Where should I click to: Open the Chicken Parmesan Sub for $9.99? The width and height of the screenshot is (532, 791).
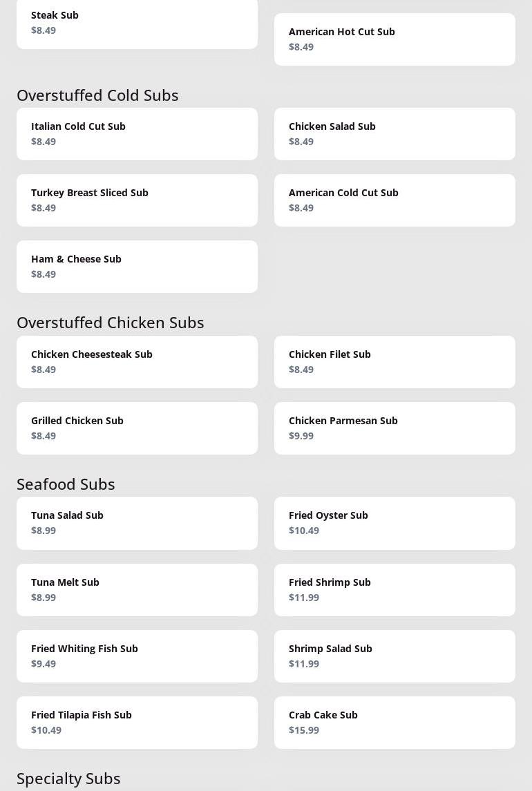(x=395, y=428)
